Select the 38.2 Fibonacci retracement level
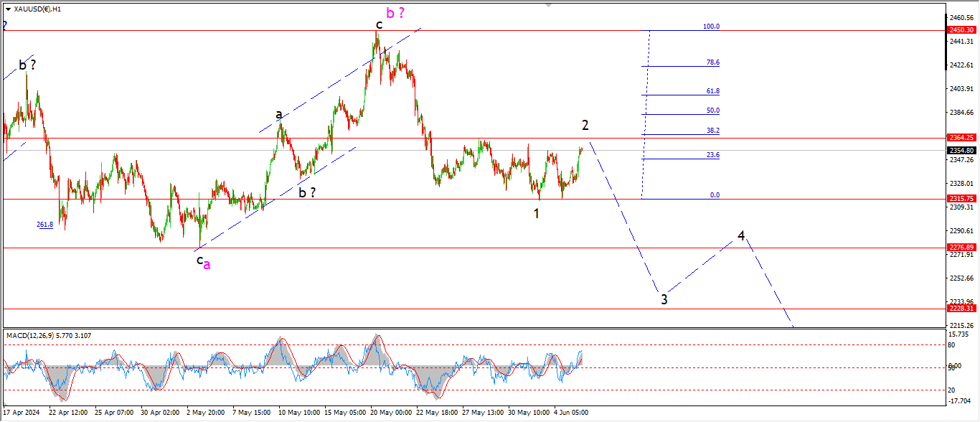The height and width of the screenshot is (422, 980). 712,131
